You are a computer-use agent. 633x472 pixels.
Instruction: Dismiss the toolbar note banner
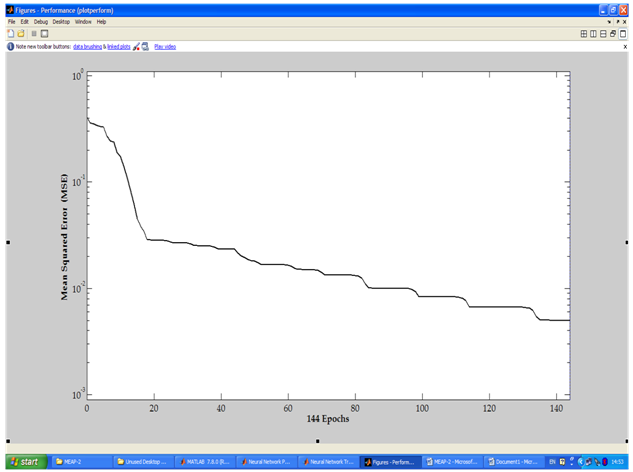(625, 46)
